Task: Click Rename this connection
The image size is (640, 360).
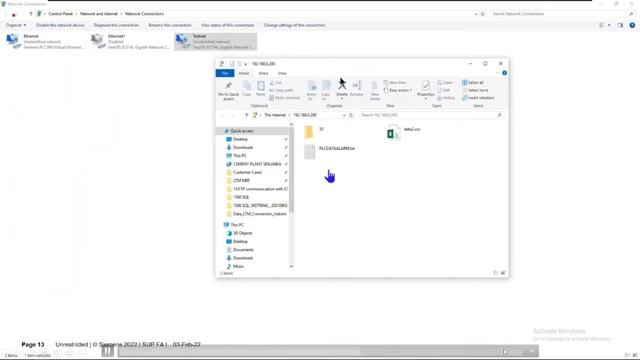Action: [x=170, y=25]
